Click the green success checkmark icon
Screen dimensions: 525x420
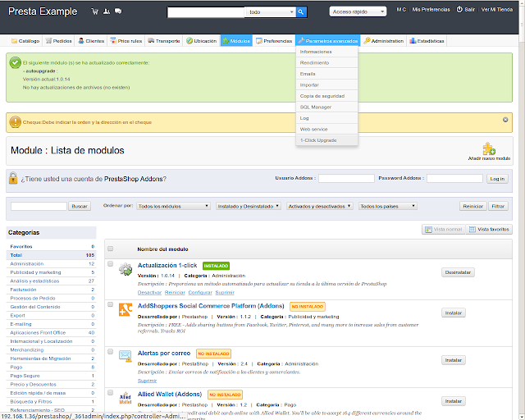(15, 62)
